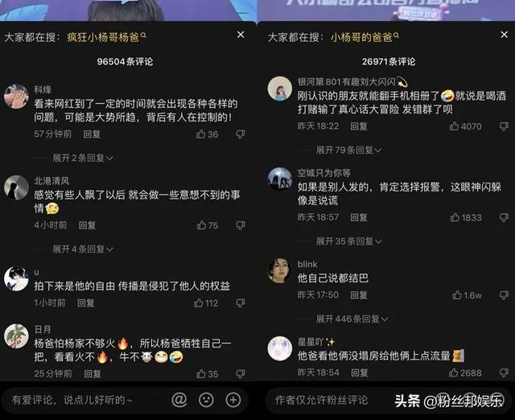Open the emoji picker in comment bar
Viewport: 515px width, 420px height.
[206, 400]
